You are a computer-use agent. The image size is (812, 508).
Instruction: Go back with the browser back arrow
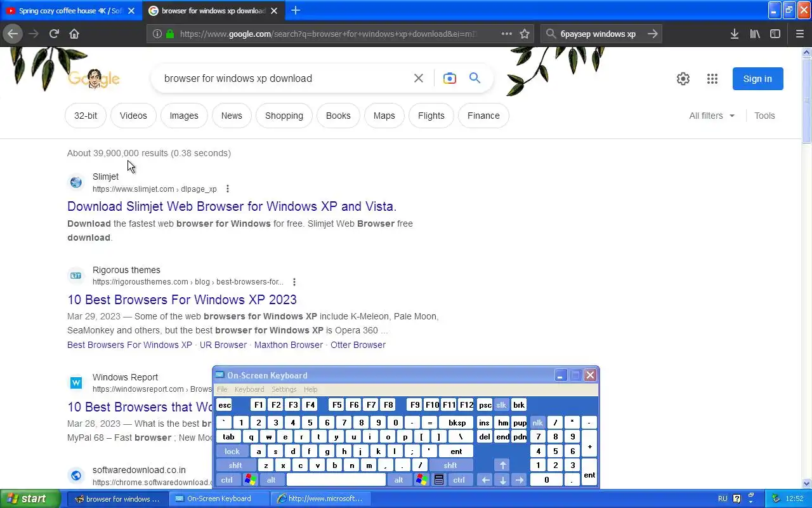(13, 34)
